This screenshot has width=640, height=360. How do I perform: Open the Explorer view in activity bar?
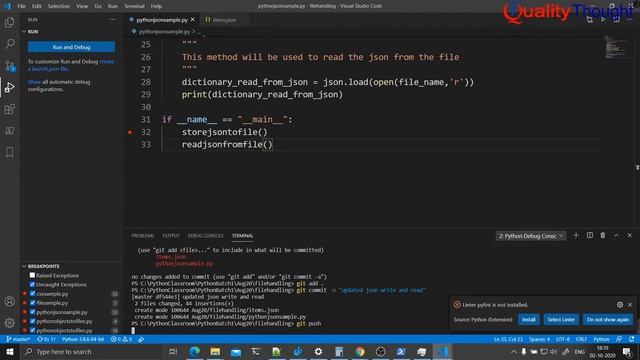[x=9, y=22]
